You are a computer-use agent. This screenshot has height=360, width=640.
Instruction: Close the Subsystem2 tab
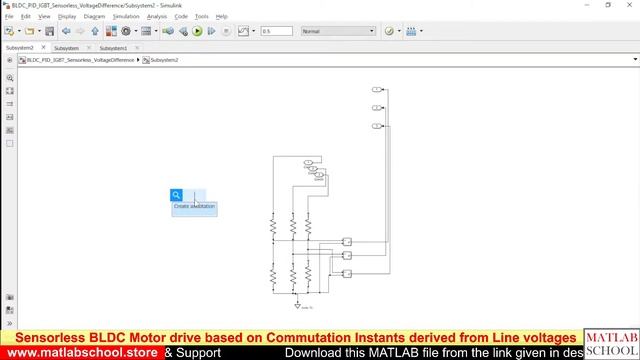pyautogui.click(x=44, y=47)
